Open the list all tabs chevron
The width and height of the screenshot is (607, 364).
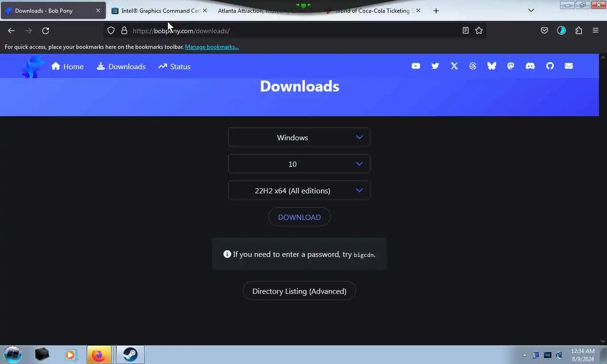tap(531, 10)
